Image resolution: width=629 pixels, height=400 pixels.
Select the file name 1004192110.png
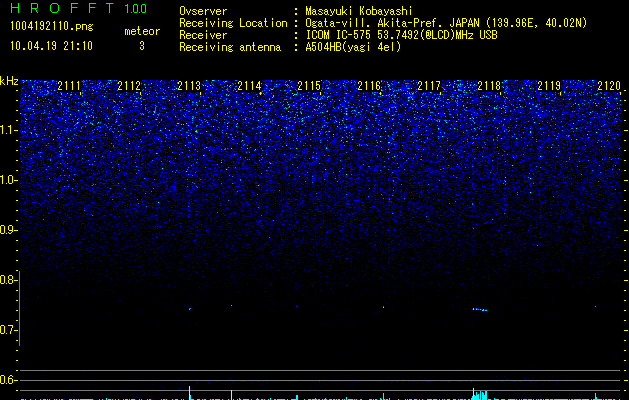click(52, 26)
